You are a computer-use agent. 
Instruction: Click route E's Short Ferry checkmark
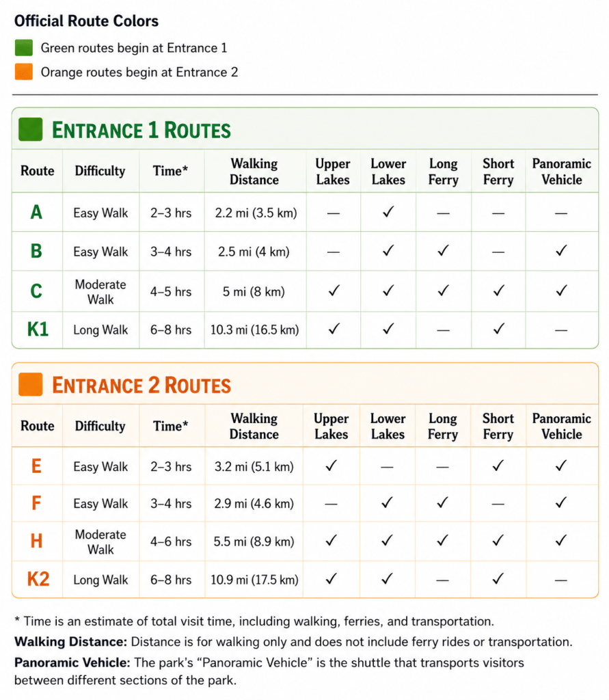(498, 466)
